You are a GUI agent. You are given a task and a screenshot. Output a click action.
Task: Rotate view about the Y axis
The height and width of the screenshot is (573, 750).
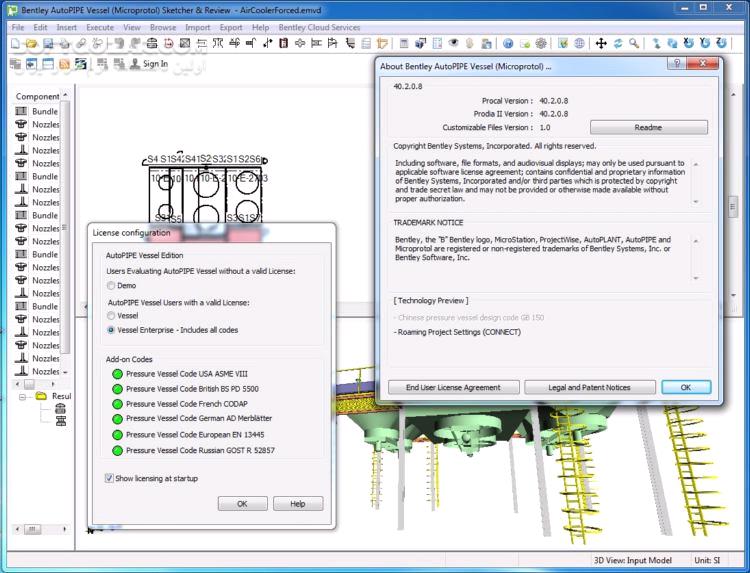click(705, 44)
